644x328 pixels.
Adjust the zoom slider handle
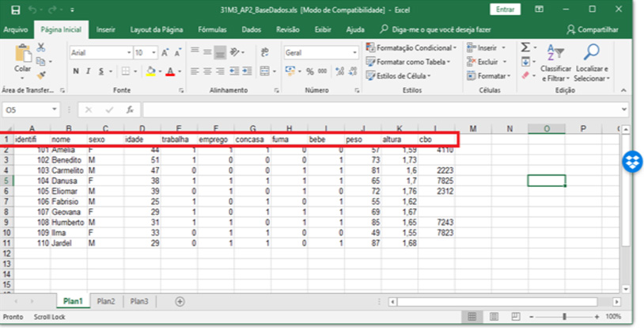click(564, 316)
